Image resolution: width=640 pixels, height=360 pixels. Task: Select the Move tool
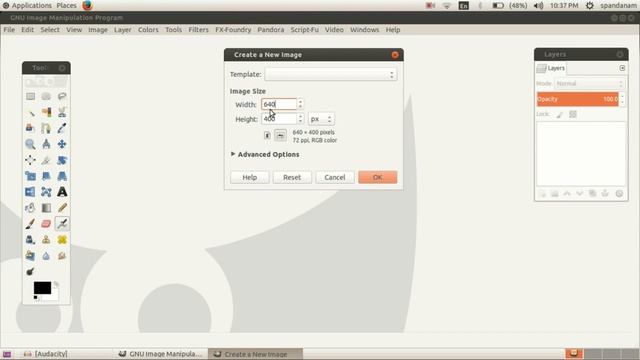tap(62, 144)
